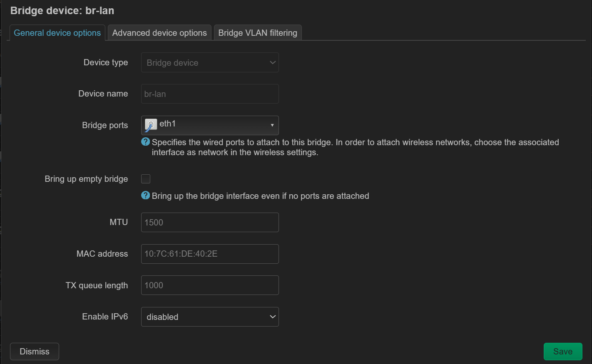Switch to the Advanced device options tab
Image resolution: width=592 pixels, height=364 pixels.
[x=159, y=33]
